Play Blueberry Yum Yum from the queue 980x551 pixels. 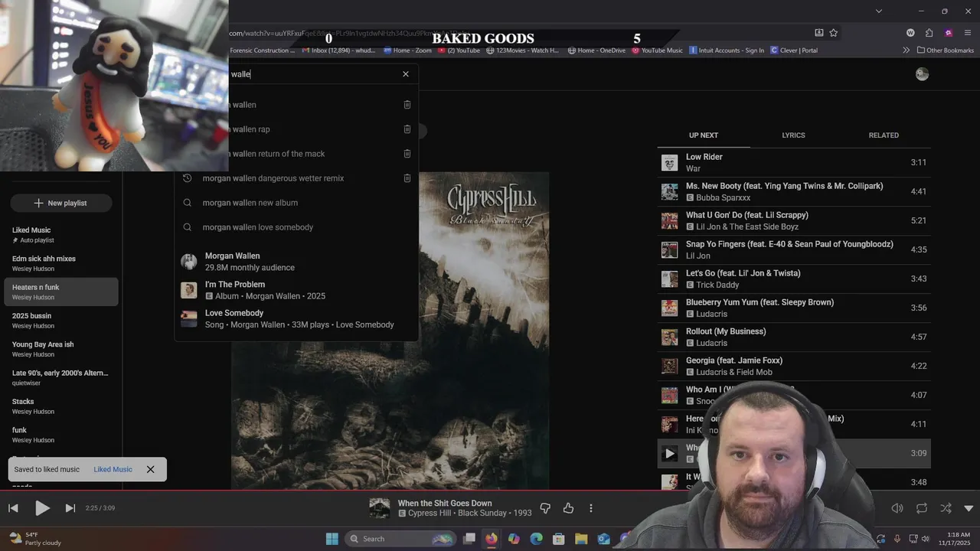click(x=794, y=308)
